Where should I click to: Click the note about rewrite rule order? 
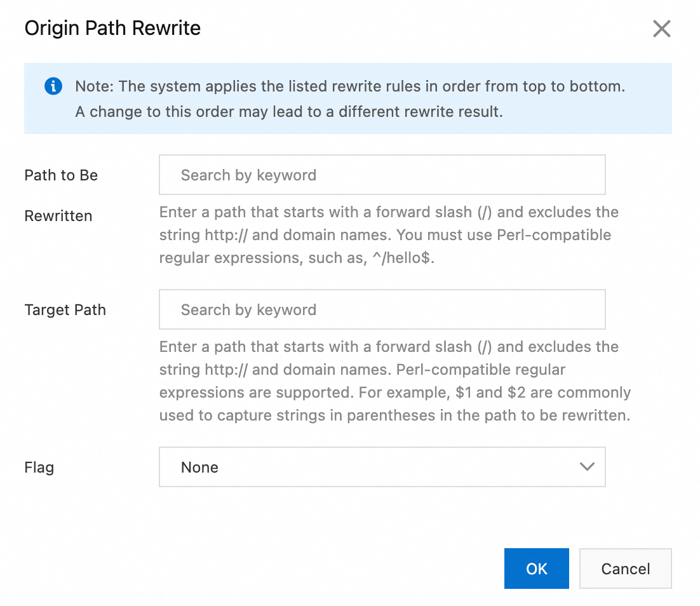coord(350,87)
